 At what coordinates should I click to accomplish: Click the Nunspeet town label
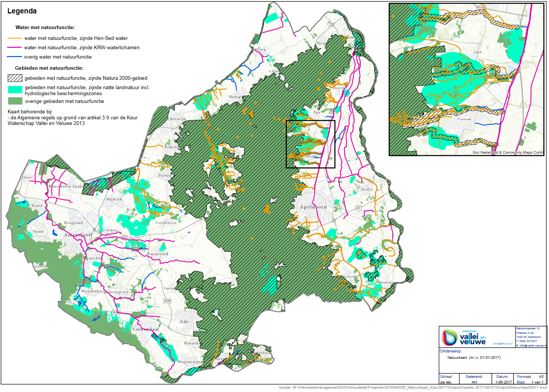pos(236,97)
